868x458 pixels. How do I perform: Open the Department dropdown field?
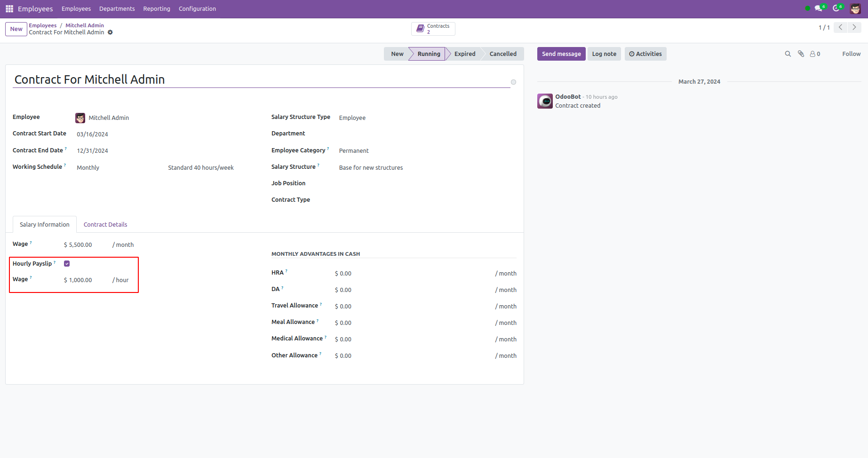point(427,134)
